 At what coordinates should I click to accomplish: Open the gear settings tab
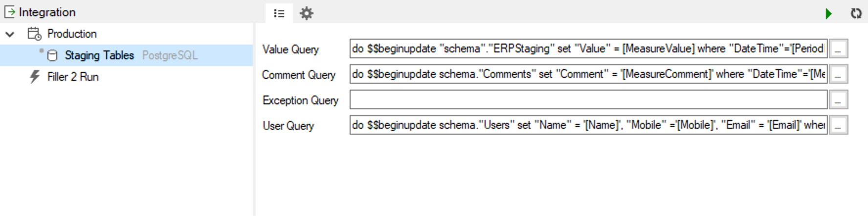tap(306, 13)
